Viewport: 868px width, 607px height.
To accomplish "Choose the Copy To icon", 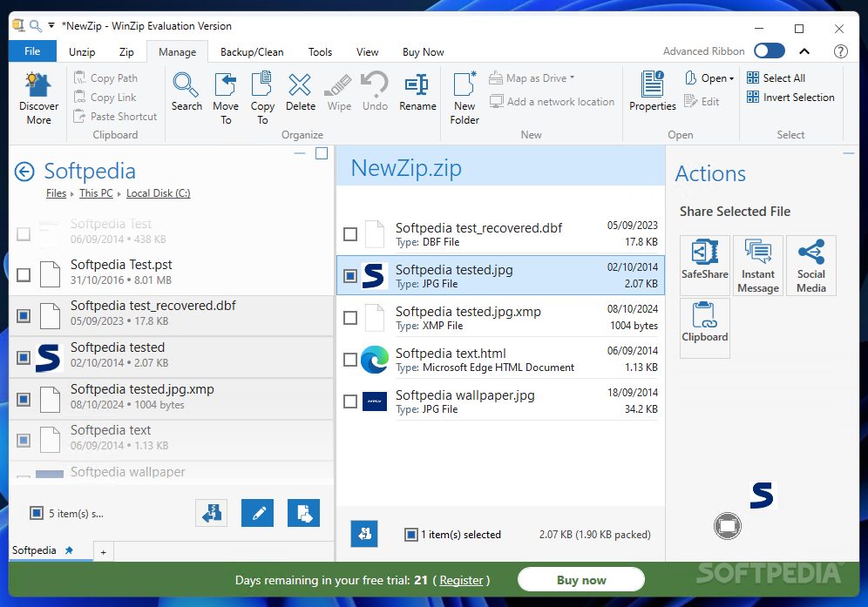I will point(262,98).
